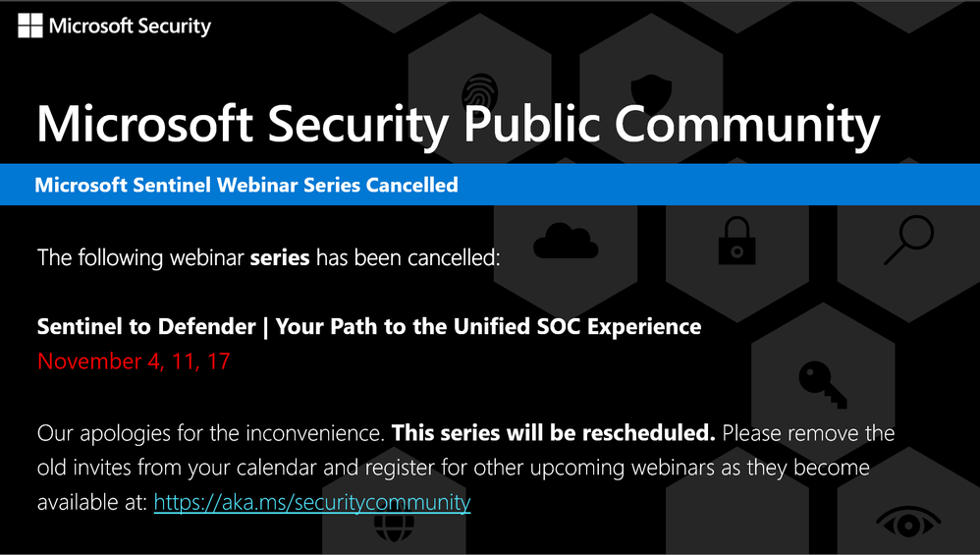Click the magnifying glass icon
The width and height of the screenshot is (980, 555).
tap(908, 240)
